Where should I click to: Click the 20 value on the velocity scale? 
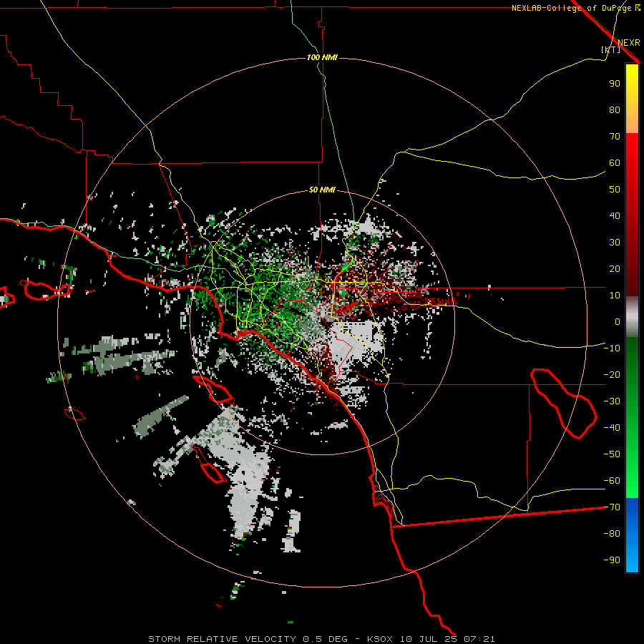coord(615,268)
